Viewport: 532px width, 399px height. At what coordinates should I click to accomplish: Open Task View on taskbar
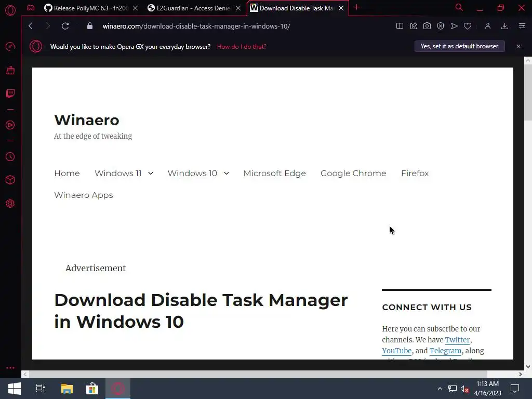point(41,389)
